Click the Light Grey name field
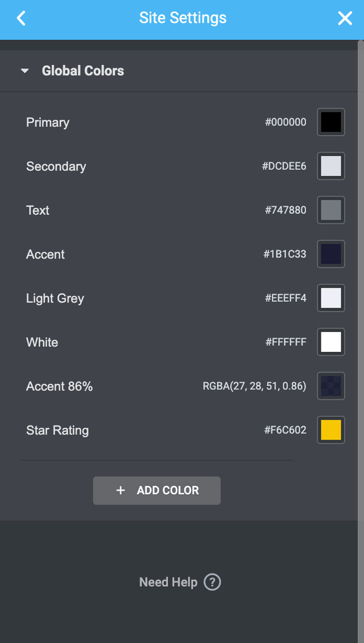Screen dimensions: 364x643 [55, 298]
